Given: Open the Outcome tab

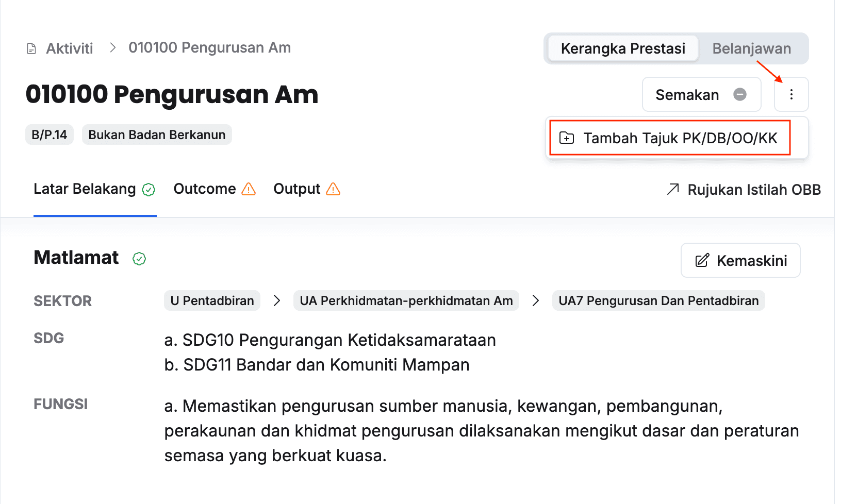Looking at the screenshot, I should [x=205, y=189].
